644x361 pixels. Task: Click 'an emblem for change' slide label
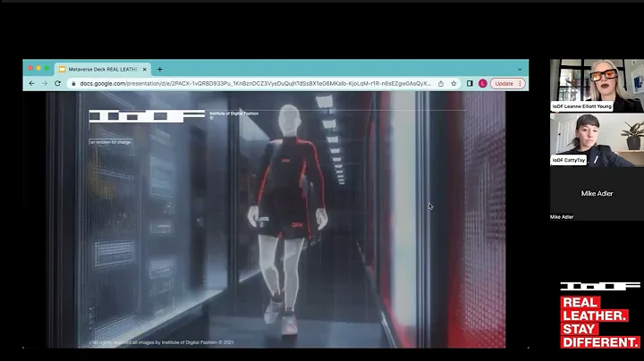tap(111, 142)
